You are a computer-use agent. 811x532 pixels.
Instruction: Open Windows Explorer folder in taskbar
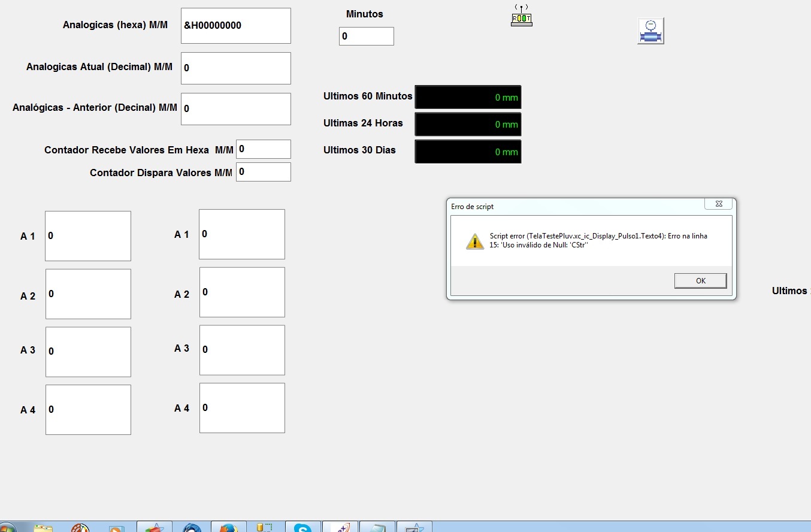[44, 527]
